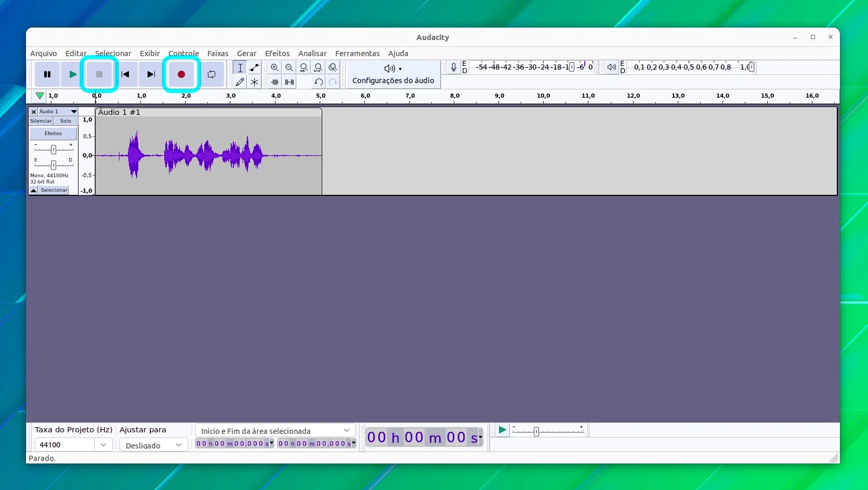Viewport: 868px width, 490px height.
Task: Open the Ferramentas menu
Action: (358, 54)
